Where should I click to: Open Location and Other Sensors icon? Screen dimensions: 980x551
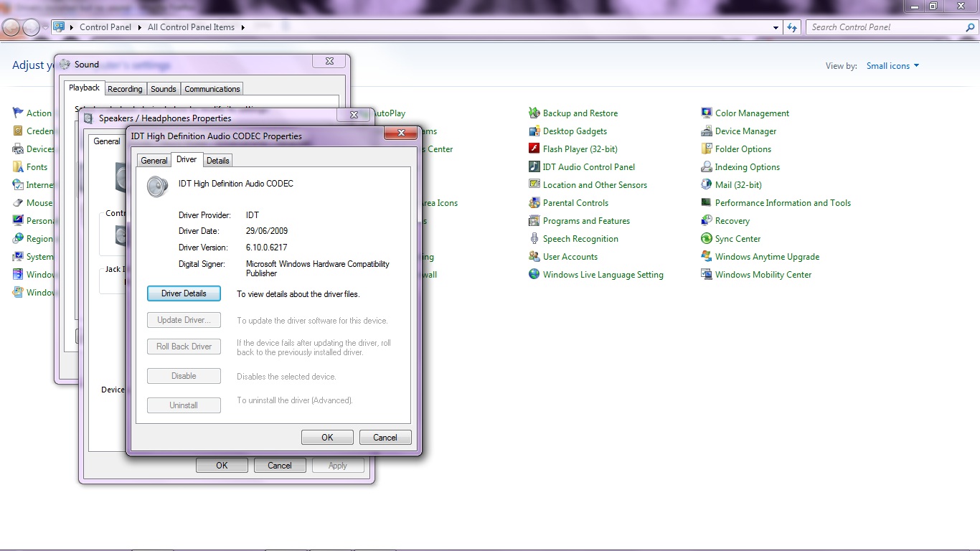534,185
